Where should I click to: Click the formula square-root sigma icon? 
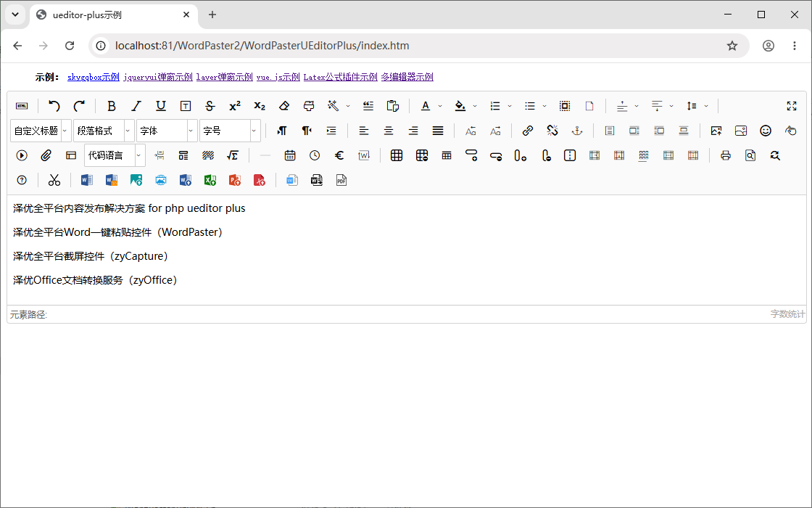tap(233, 155)
